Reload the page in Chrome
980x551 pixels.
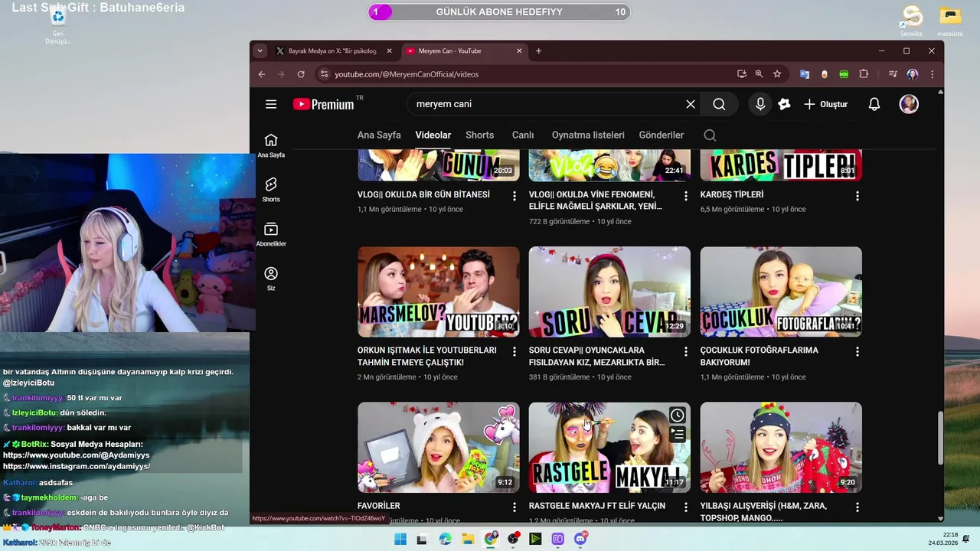coord(301,74)
